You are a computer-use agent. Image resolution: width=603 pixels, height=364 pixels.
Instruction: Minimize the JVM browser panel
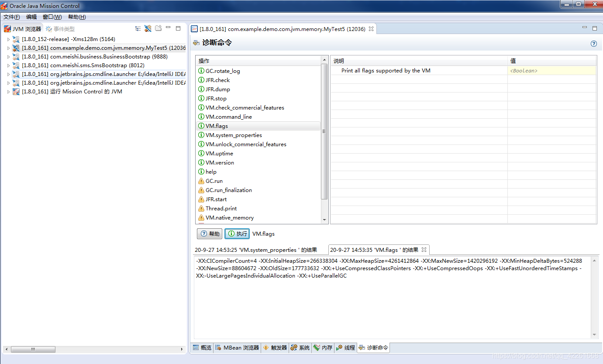coord(168,28)
